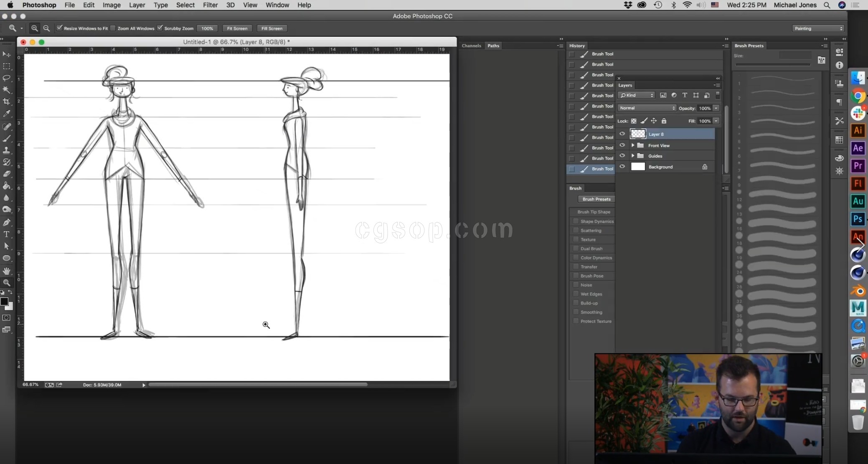
Task: Select the Brush tool in toolbar
Action: 7,138
